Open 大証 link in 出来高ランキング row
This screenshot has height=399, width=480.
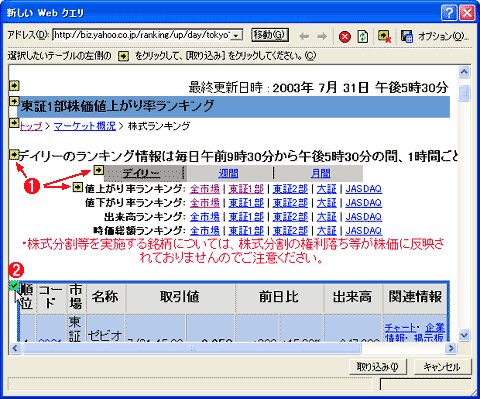point(326,217)
